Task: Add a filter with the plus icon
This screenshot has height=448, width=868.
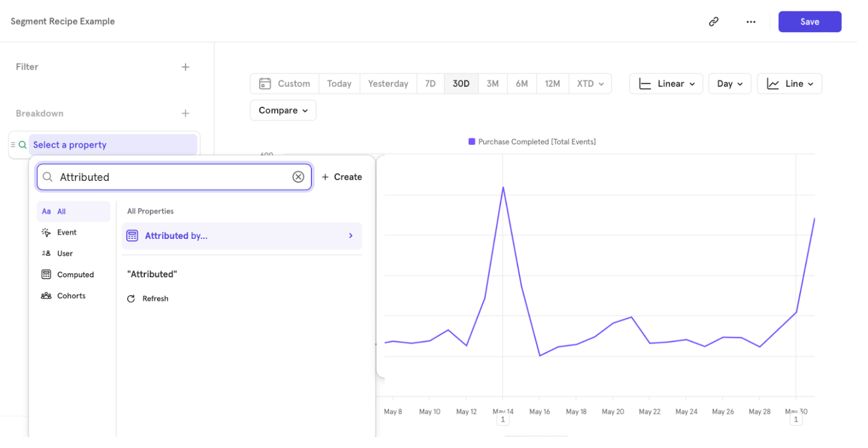Action: pyautogui.click(x=186, y=67)
